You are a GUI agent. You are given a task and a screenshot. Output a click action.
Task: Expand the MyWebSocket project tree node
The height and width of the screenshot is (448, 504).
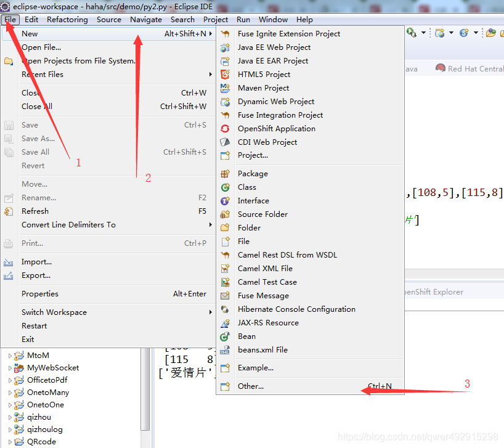10,368
